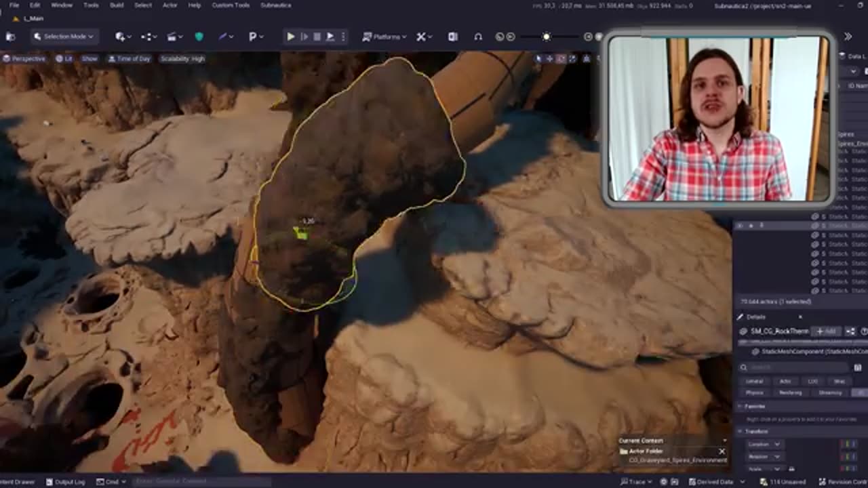Screen dimensions: 868x488
Task: Select the Misc filter in Details
Action: (840, 382)
